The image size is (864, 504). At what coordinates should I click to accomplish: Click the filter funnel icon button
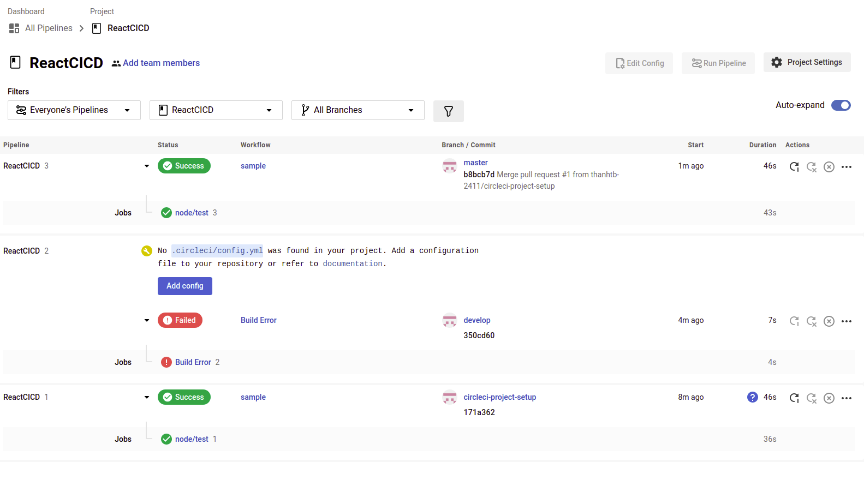point(448,111)
